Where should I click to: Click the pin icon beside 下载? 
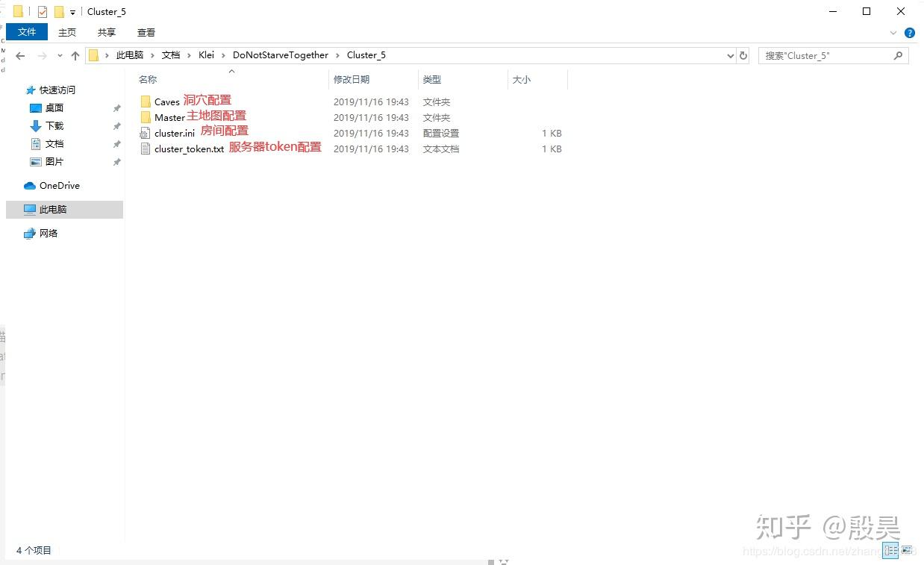click(x=116, y=126)
